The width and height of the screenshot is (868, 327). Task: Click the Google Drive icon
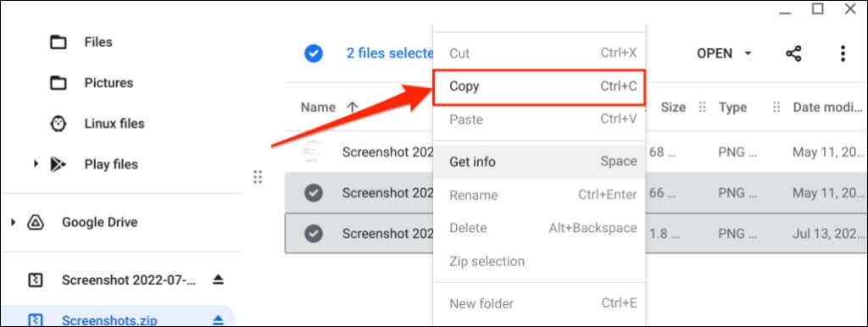[36, 223]
